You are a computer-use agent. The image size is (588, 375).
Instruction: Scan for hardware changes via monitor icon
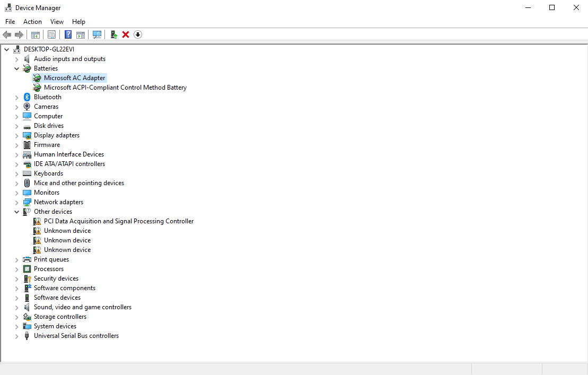(96, 35)
